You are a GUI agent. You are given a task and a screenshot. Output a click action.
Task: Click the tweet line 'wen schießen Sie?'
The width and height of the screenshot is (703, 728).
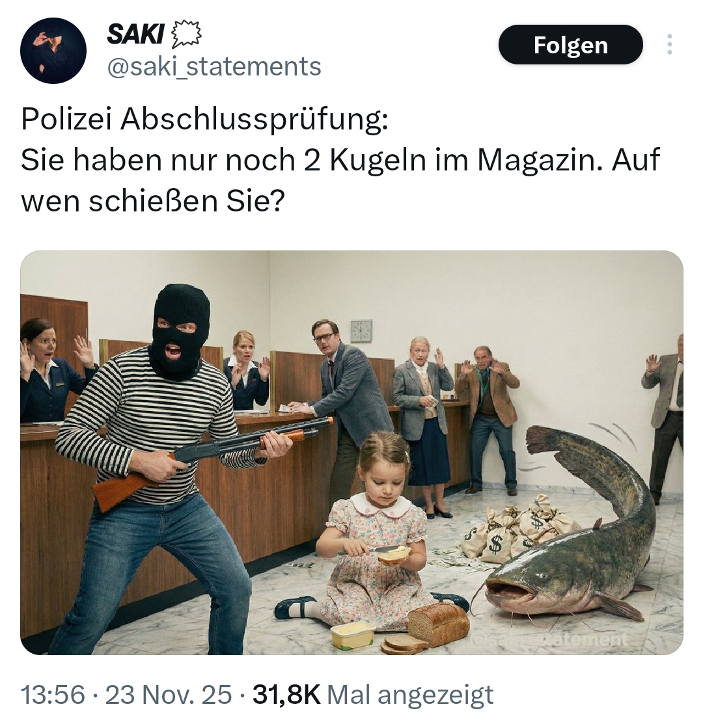tap(153, 201)
